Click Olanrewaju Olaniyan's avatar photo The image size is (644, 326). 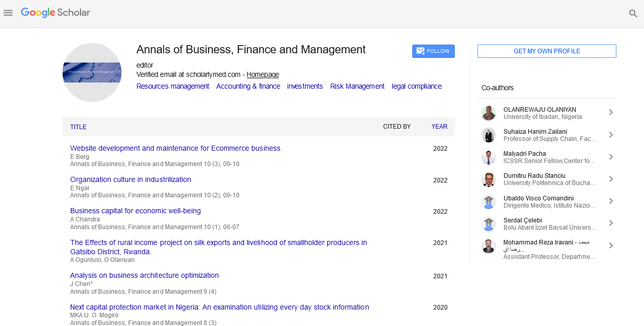click(489, 113)
